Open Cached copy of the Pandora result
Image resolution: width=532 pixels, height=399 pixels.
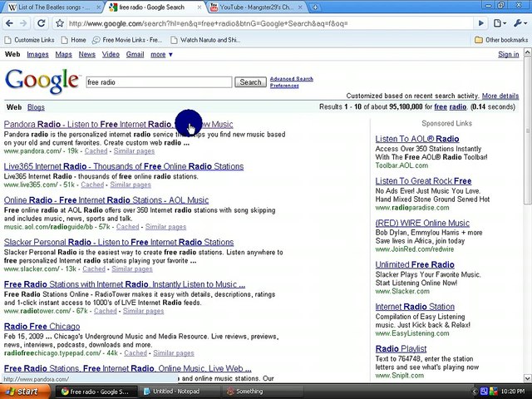coord(96,151)
